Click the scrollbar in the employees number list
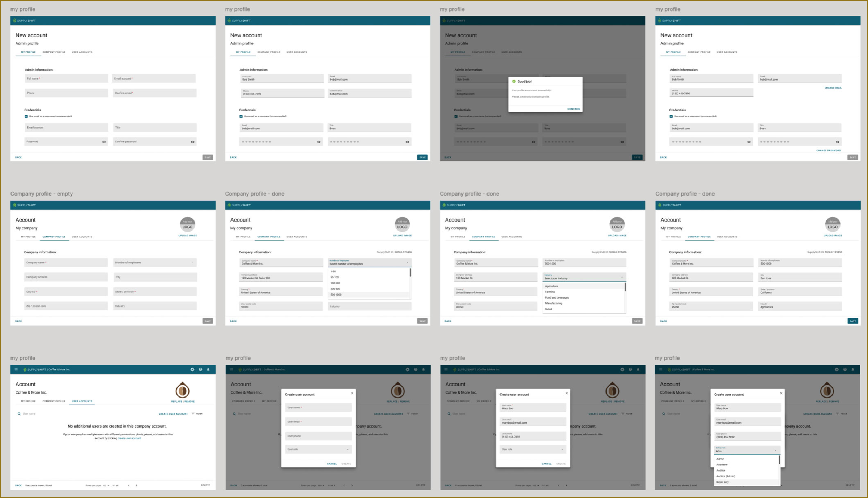This screenshot has width=868, height=498. click(410, 273)
